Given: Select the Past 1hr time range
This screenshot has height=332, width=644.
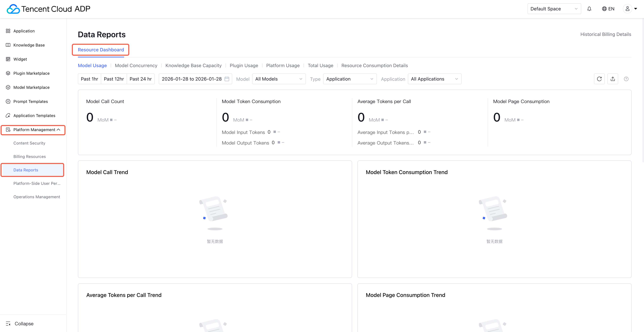Looking at the screenshot, I should click(x=89, y=79).
